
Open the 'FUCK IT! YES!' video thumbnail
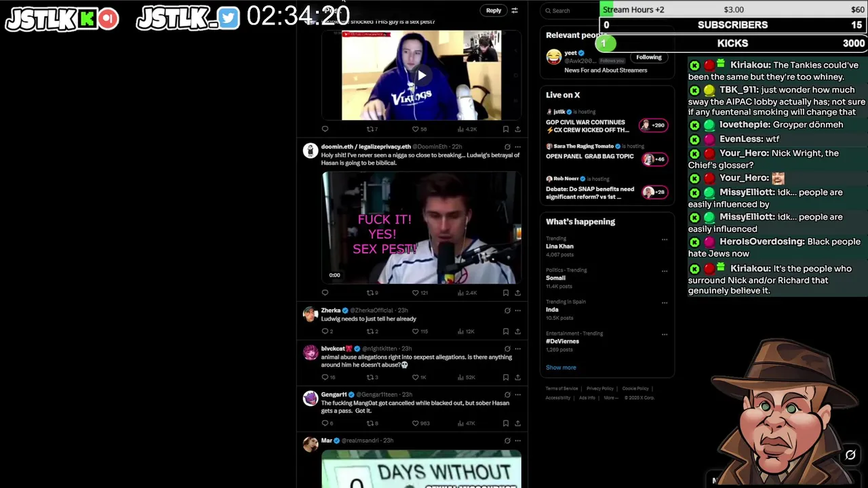[x=421, y=227]
